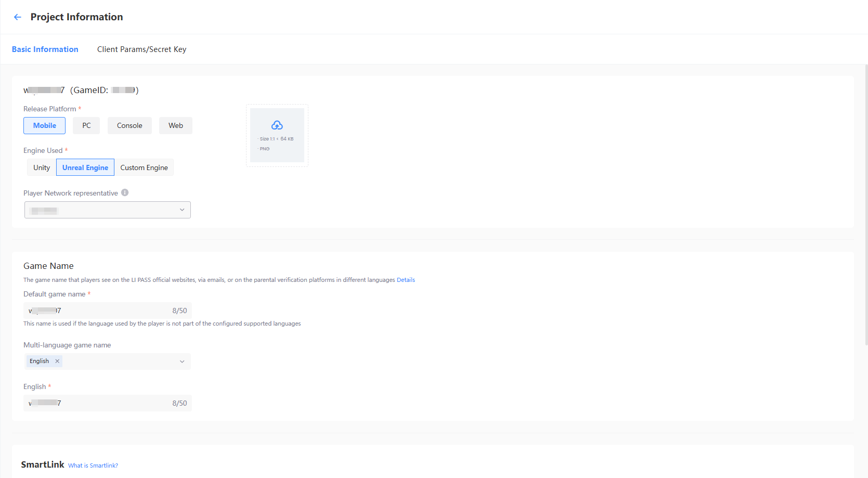Switch to Client Params/Secret Key tab
868x478 pixels.
pos(141,49)
